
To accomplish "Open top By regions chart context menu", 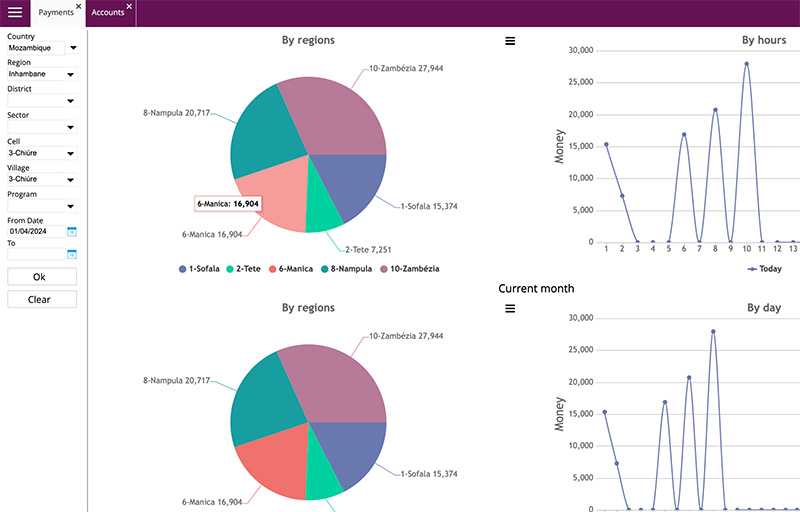I will 510,41.
